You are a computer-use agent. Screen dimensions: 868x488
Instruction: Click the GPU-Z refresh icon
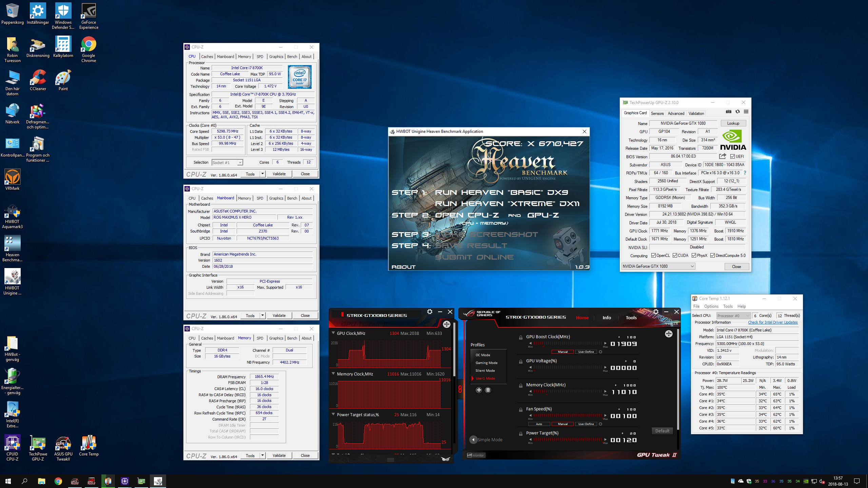737,112
